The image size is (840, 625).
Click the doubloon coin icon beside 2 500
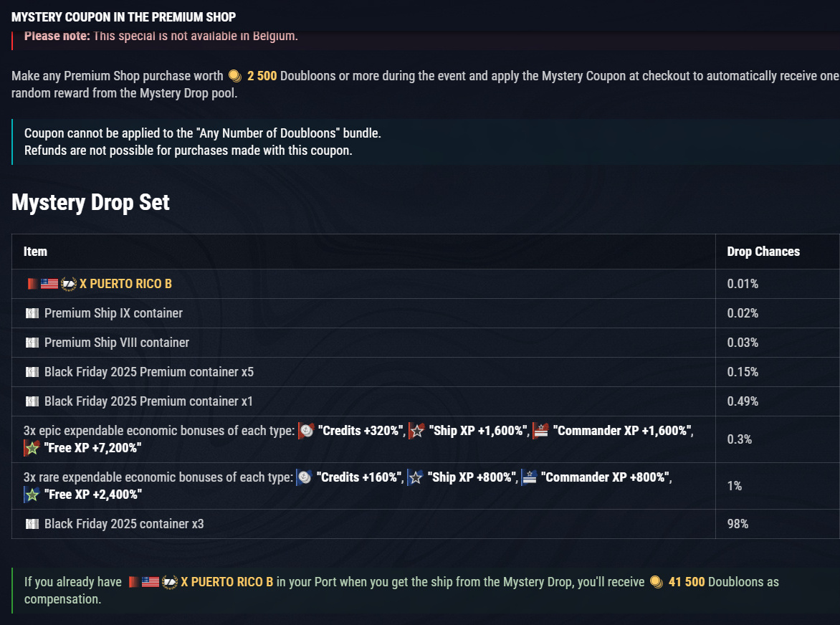pos(234,76)
